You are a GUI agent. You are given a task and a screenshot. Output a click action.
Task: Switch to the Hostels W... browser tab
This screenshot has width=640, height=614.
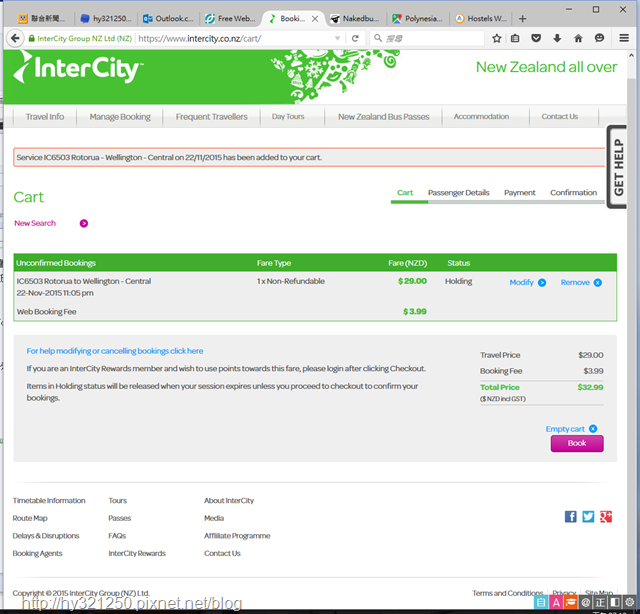coord(481,19)
